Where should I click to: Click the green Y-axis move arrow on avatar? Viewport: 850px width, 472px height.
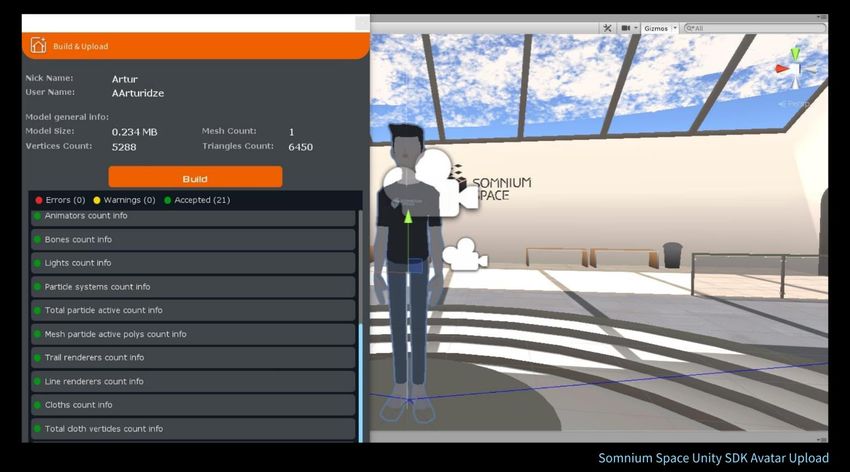tap(408, 217)
